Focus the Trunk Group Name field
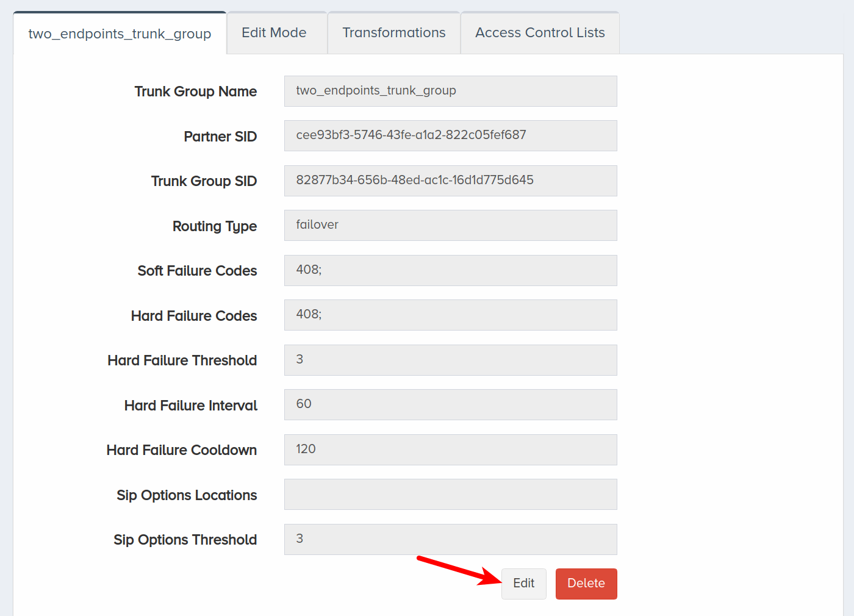854x616 pixels. click(x=450, y=91)
